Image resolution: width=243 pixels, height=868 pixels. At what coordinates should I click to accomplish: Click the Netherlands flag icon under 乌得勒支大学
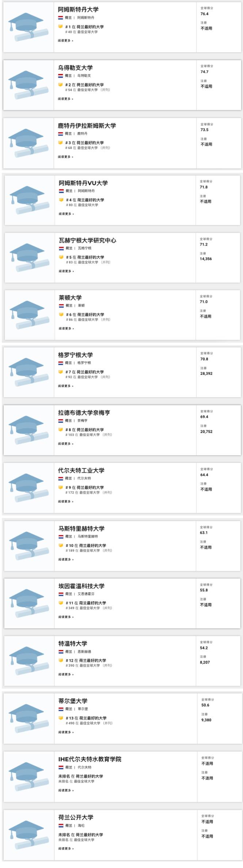pos(60,76)
